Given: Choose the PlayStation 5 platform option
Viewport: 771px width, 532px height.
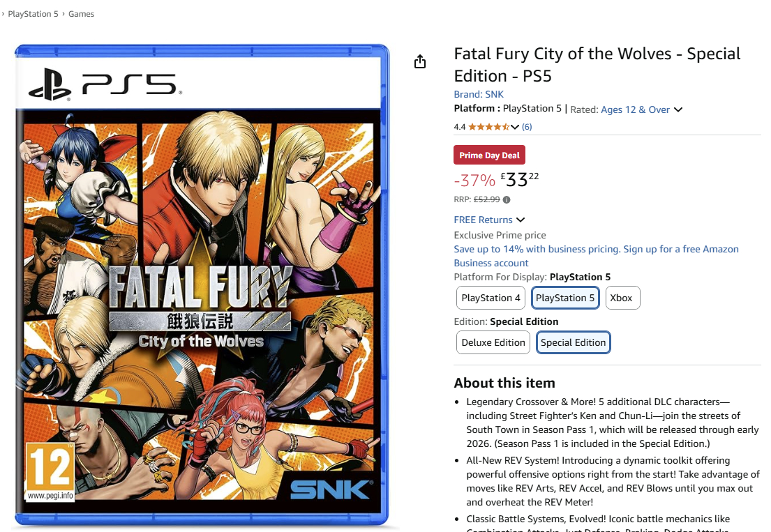Looking at the screenshot, I should pyautogui.click(x=565, y=298).
